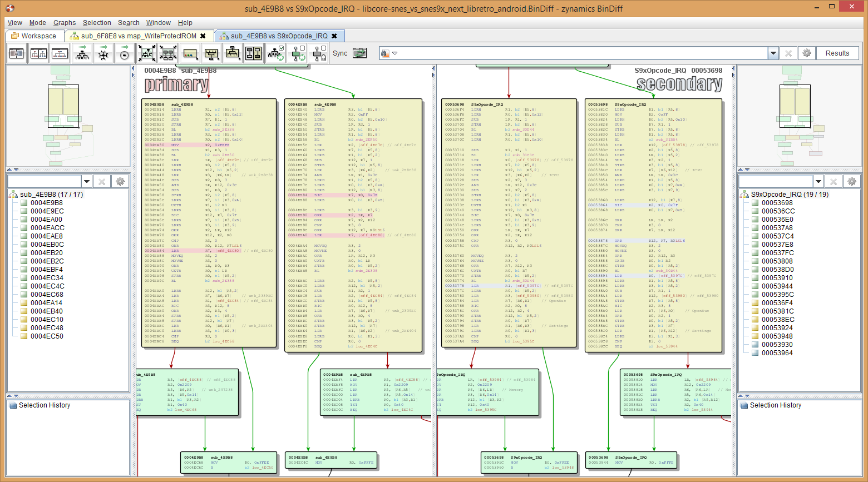Screen dimensions: 868x482
Task: Select basic block 0004EACC in primary tree
Action: tap(47, 228)
